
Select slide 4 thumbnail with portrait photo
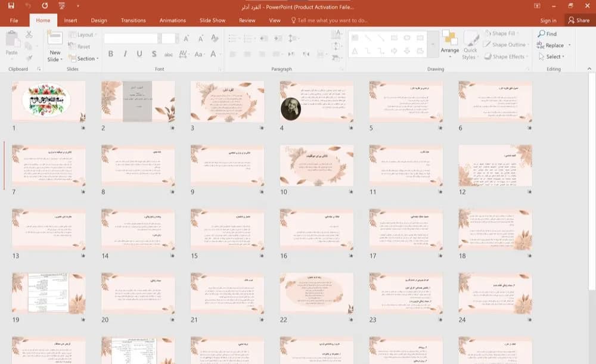[316, 101]
